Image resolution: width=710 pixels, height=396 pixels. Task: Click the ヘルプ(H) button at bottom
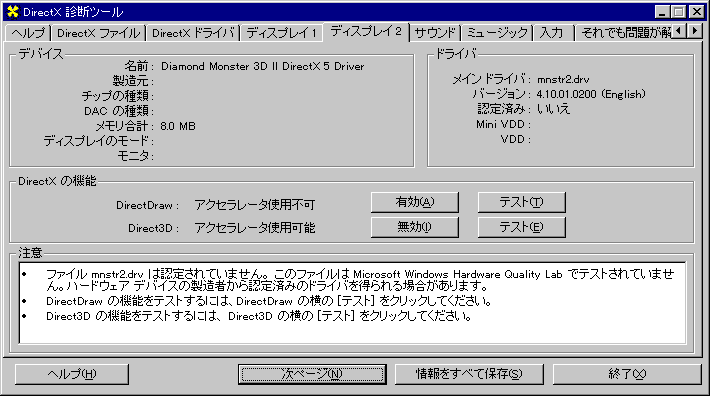pyautogui.click(x=72, y=374)
